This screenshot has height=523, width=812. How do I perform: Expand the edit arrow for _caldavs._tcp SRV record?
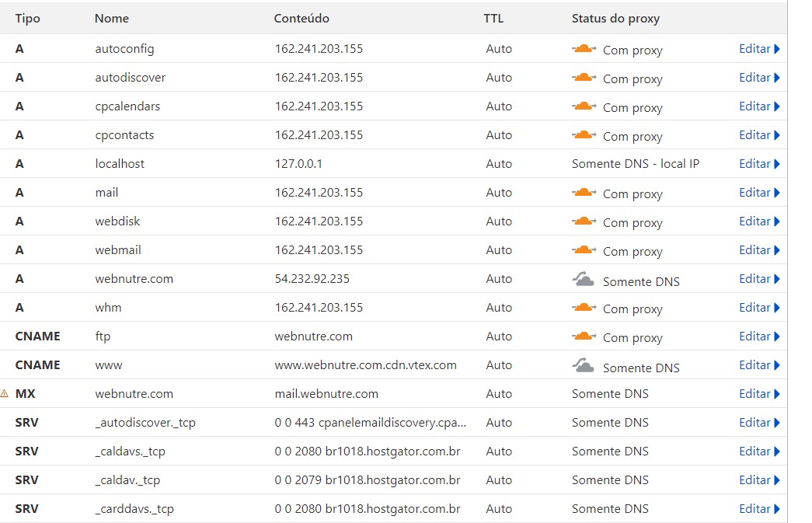(777, 452)
